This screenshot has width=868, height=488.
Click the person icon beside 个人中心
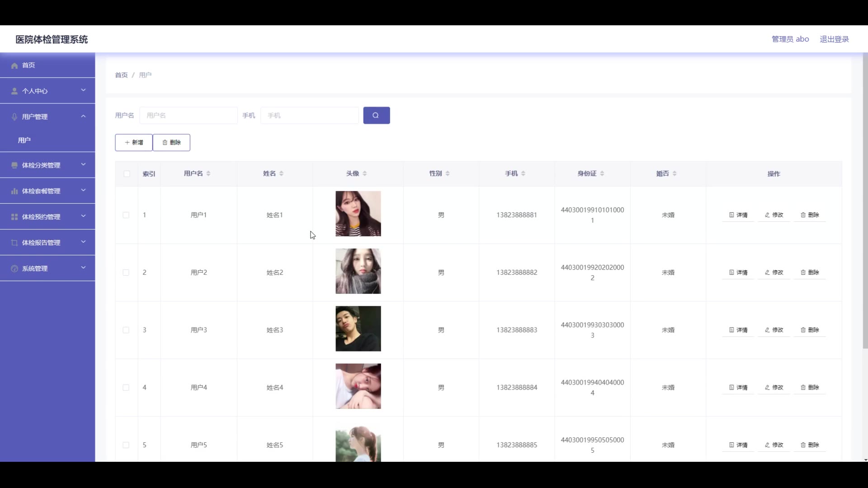click(14, 91)
